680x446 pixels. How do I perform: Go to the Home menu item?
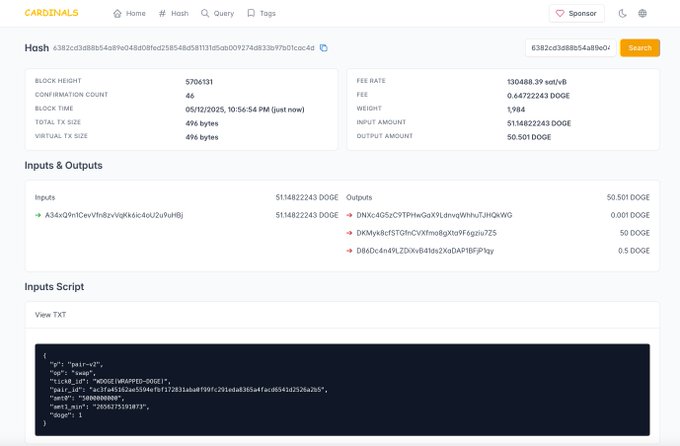pyautogui.click(x=129, y=14)
